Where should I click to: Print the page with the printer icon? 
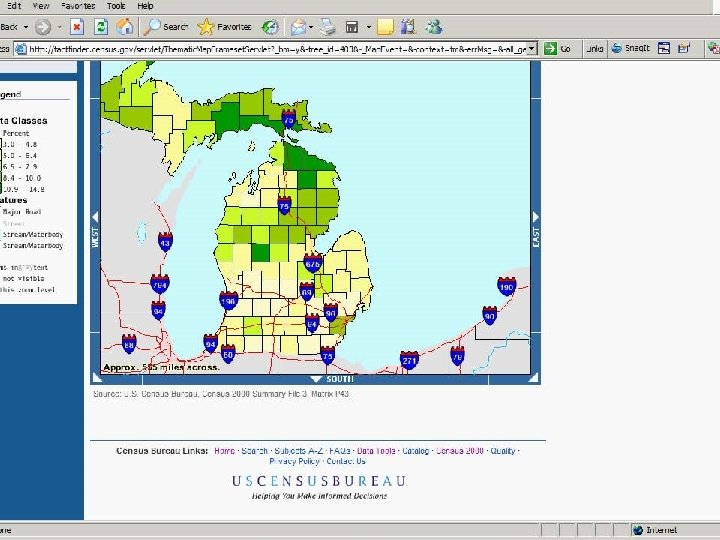[x=326, y=27]
